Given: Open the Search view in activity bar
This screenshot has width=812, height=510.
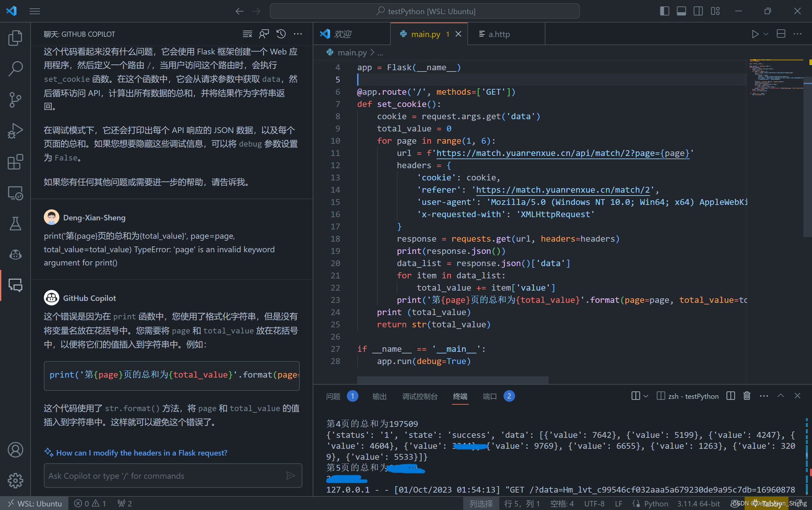Looking at the screenshot, I should [x=15, y=69].
